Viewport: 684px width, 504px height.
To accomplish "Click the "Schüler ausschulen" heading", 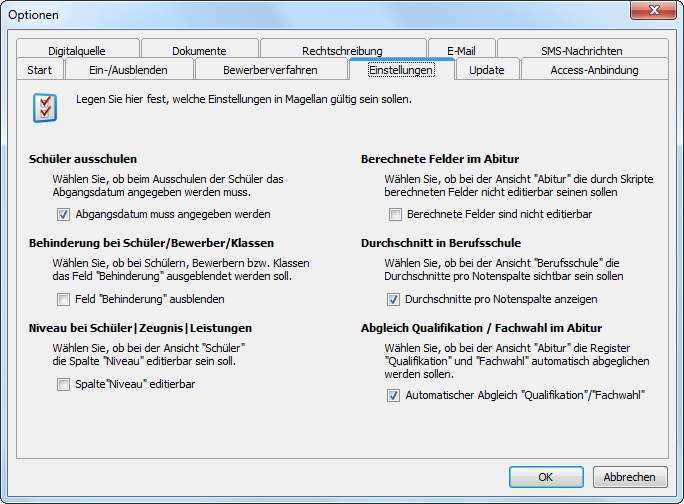I will [x=83, y=159].
